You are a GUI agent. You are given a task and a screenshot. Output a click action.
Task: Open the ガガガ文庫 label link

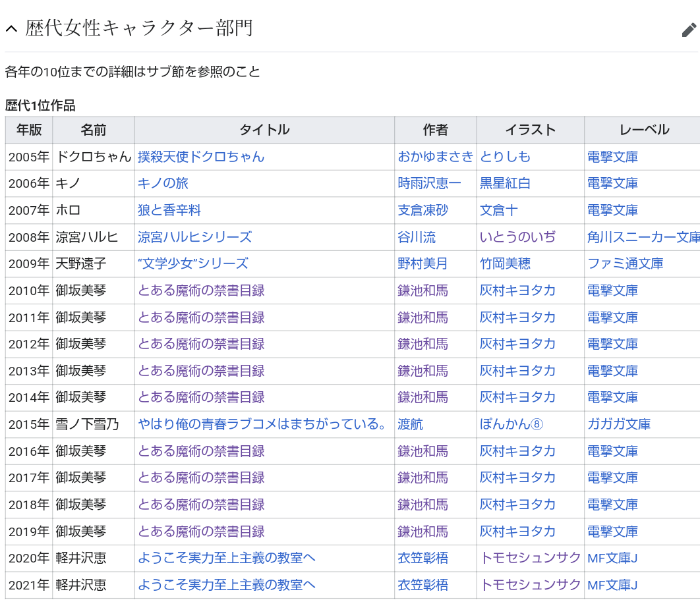tap(619, 424)
